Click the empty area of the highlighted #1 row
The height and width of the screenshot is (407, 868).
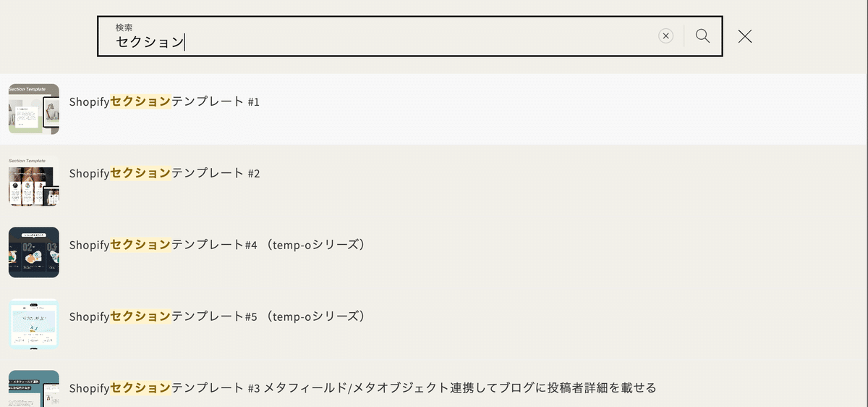coord(564,109)
